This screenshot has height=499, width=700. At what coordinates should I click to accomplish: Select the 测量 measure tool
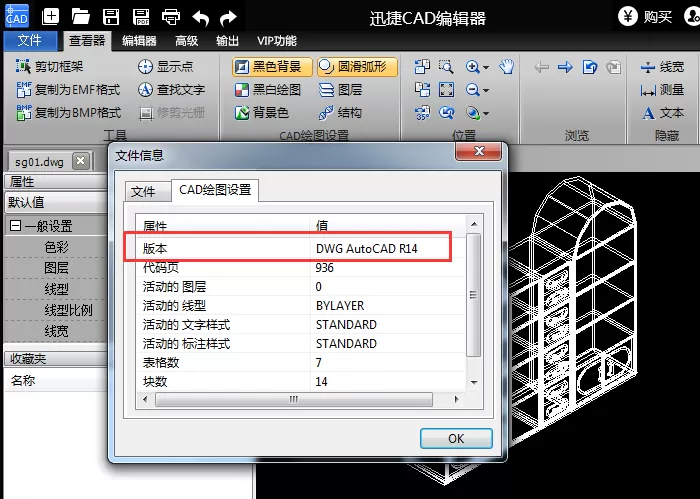662,90
